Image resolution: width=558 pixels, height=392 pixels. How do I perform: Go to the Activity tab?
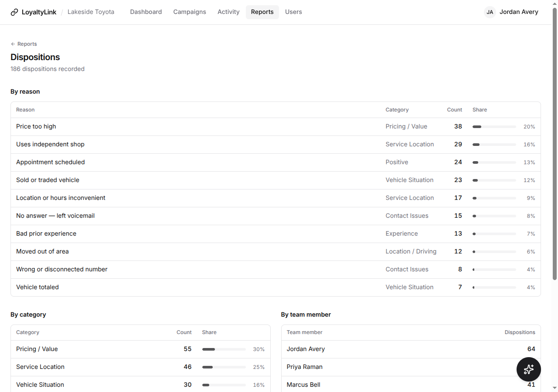point(228,12)
